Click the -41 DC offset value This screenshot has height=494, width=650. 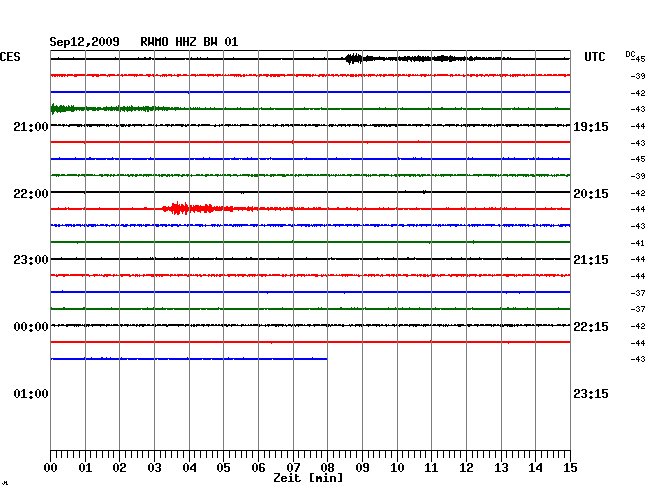tap(638, 243)
